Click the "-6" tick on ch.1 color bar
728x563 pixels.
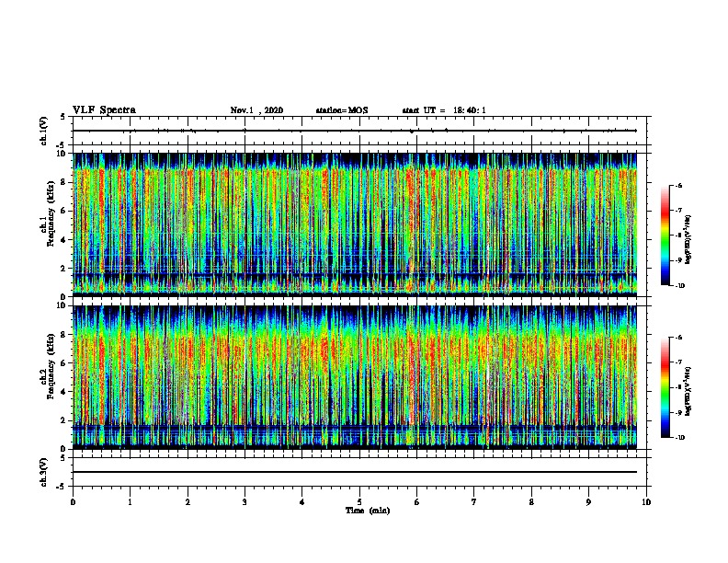coord(678,186)
